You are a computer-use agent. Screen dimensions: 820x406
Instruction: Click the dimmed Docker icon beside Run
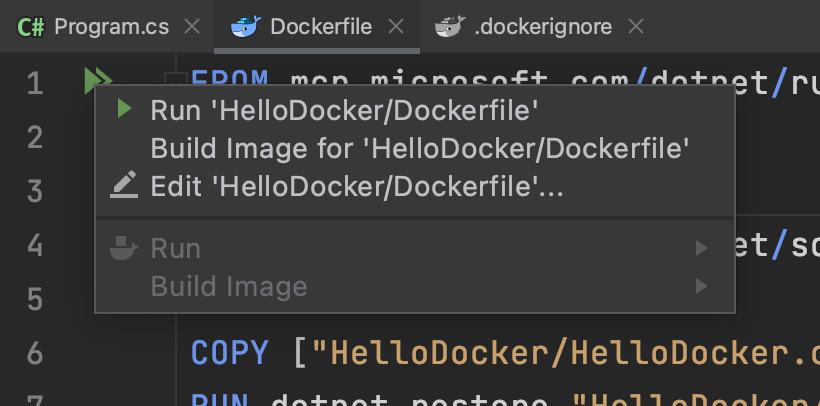[x=124, y=247]
